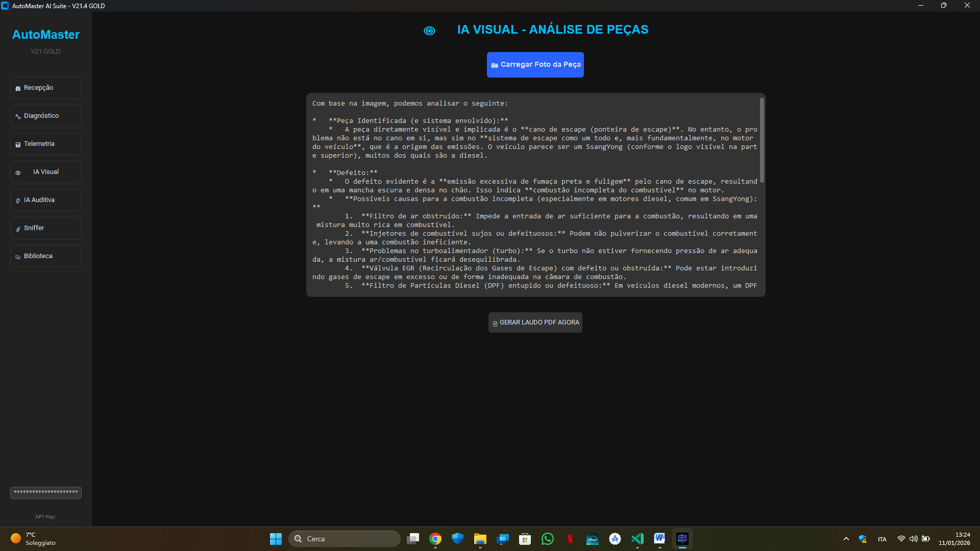Open the Recepção section
980x551 pixels.
46,88
